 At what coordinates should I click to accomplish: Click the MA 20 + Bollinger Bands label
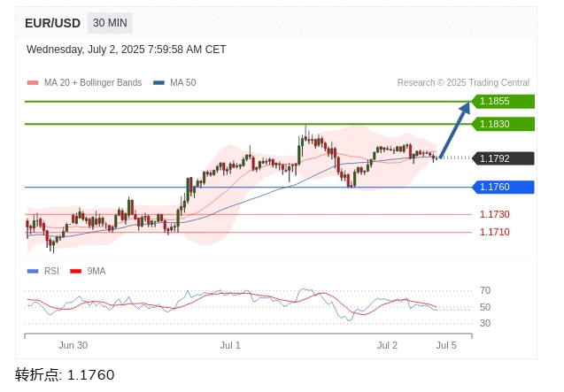[93, 82]
